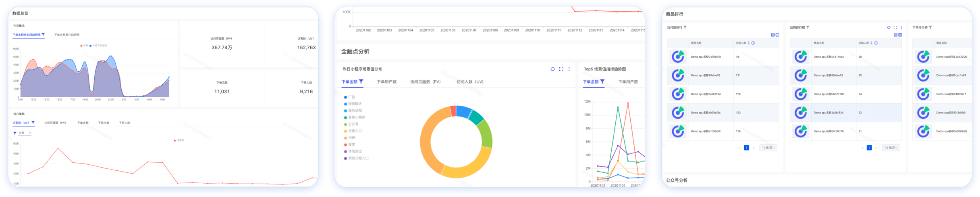Click filter icon next to 访问数排行 title
Viewport: 980px width, 197px height.
(x=685, y=27)
